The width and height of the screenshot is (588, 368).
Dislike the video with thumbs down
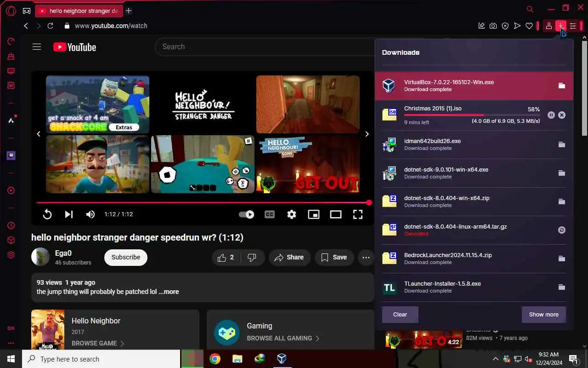click(252, 258)
